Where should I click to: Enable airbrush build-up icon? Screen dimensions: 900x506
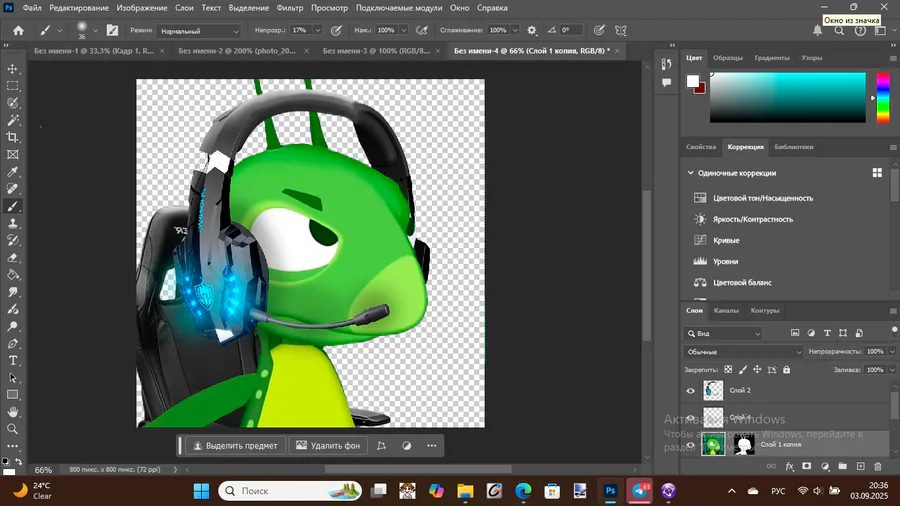[422, 30]
